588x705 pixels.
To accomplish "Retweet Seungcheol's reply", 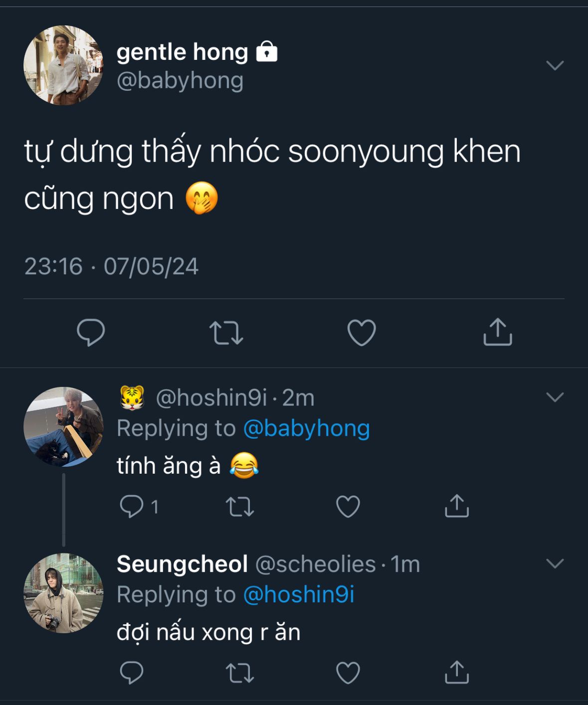I will coord(240,673).
